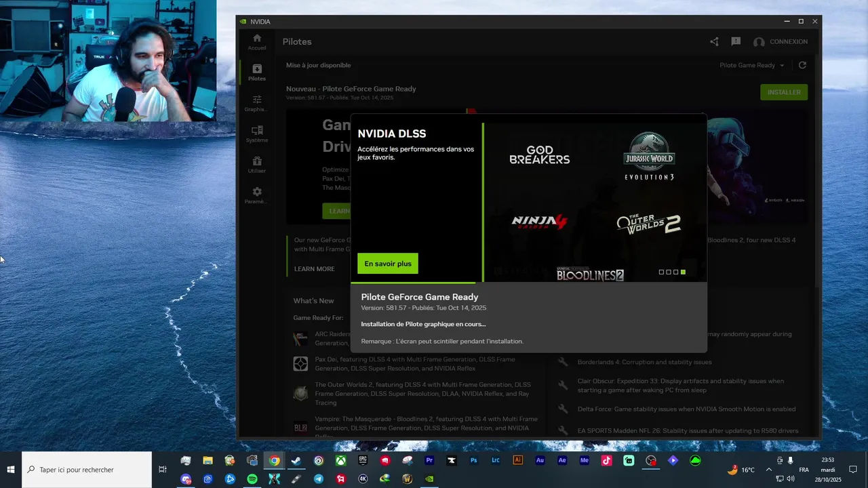Open the volume control in system tray
This screenshot has width=868, height=488.
tap(791, 479)
